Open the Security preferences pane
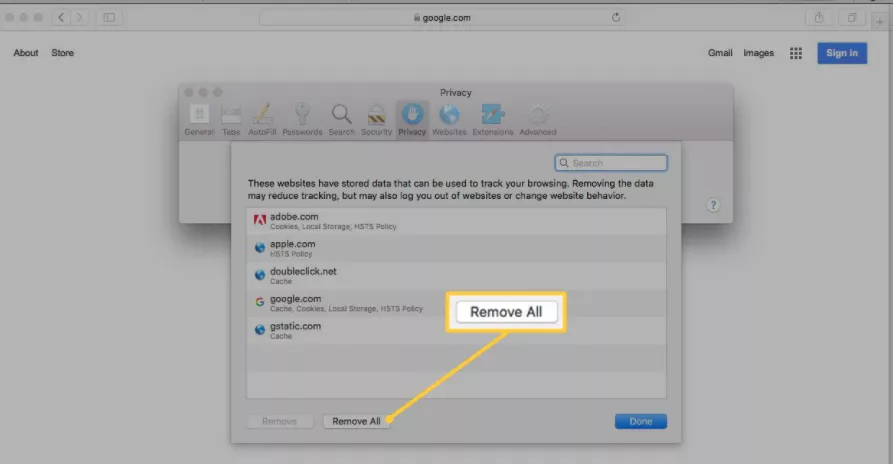 point(376,120)
